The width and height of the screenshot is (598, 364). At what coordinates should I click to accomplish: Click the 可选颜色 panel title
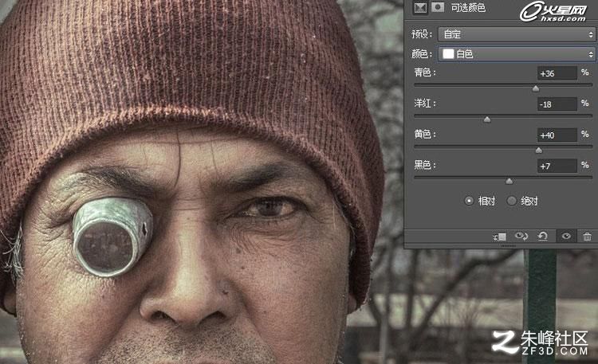pos(468,8)
